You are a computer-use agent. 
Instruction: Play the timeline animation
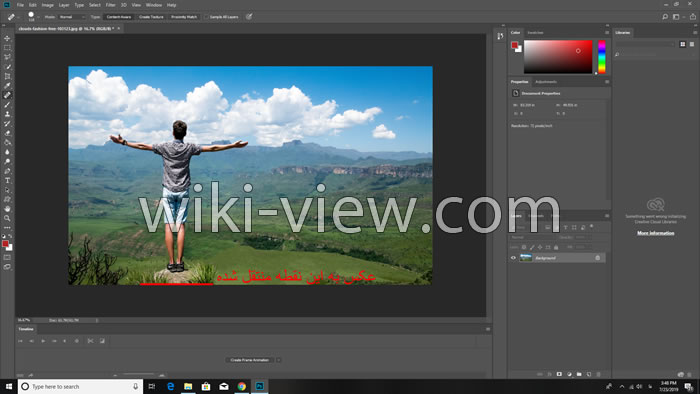point(43,341)
